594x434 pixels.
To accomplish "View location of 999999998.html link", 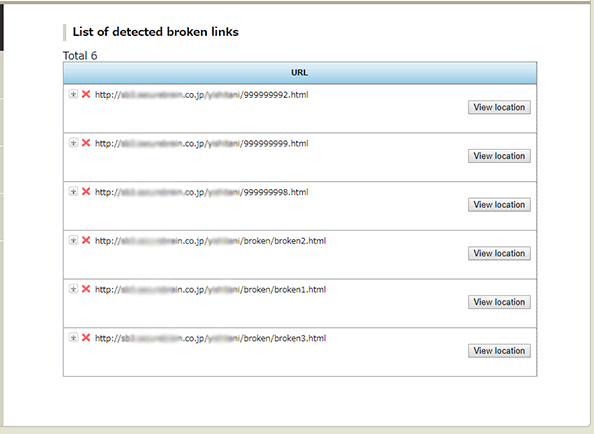I will pyautogui.click(x=499, y=205).
